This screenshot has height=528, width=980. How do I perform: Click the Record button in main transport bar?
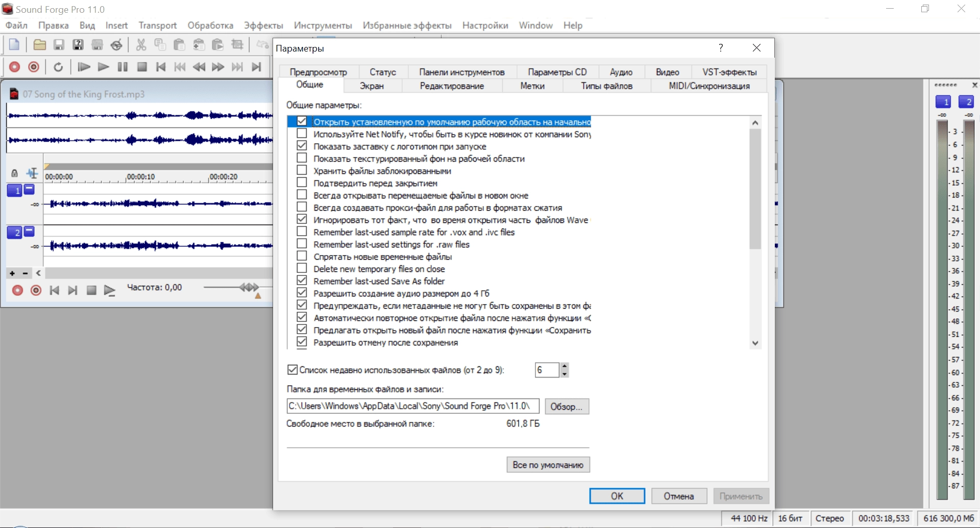pos(14,67)
